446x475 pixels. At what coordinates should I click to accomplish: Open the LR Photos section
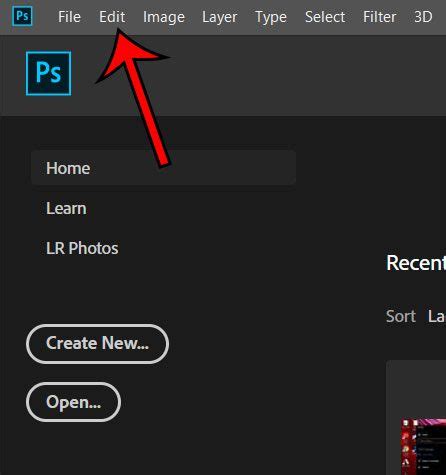point(82,248)
